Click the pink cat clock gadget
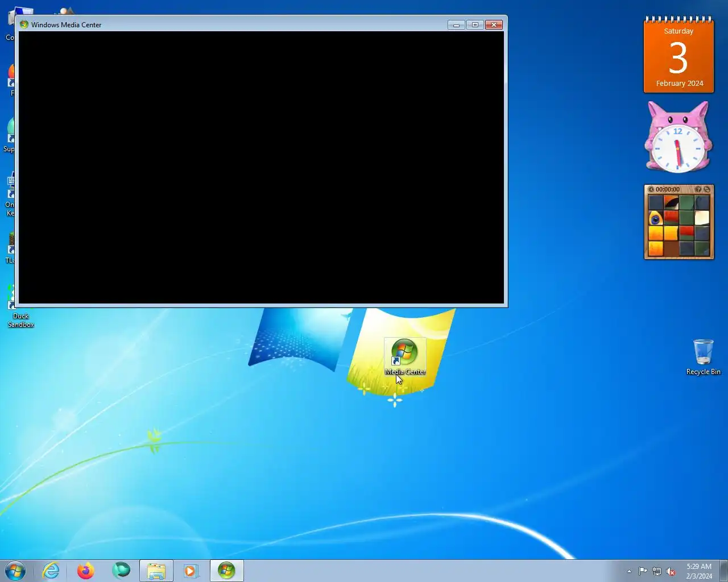Viewport: 728px width, 582px height. pyautogui.click(x=678, y=137)
